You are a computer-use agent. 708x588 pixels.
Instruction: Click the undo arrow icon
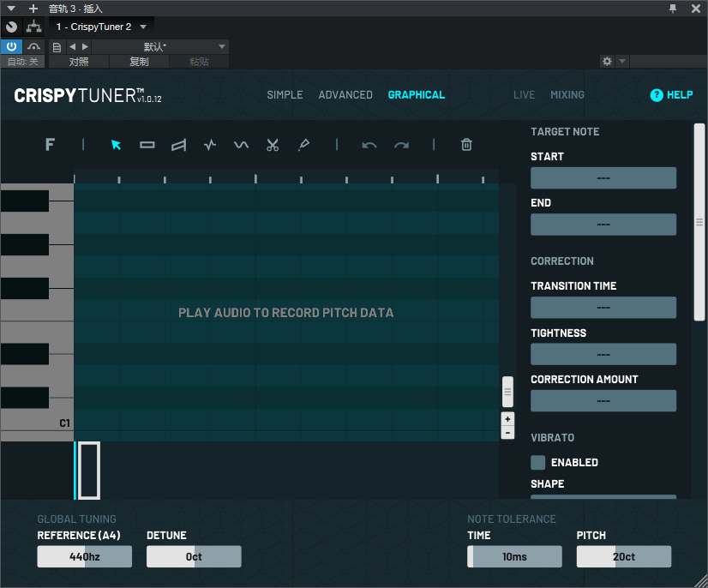click(x=369, y=146)
